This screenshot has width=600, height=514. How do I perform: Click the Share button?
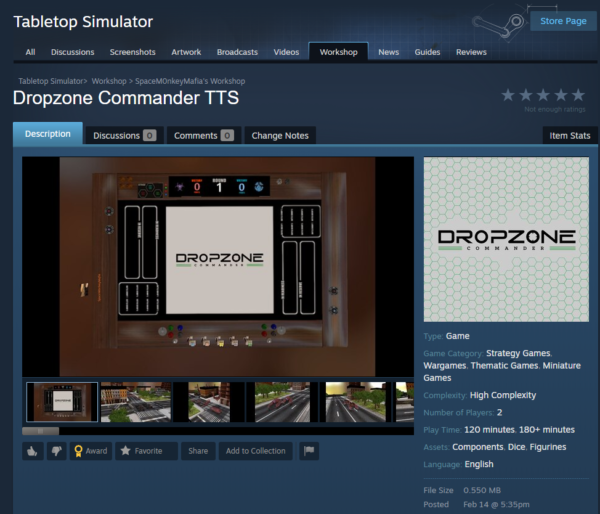tap(198, 451)
